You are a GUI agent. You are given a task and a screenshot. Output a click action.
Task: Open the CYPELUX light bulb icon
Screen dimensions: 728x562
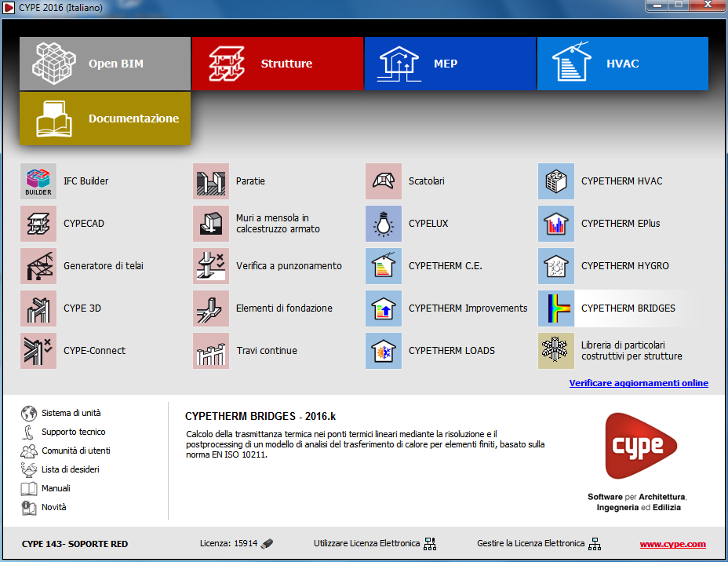[x=384, y=224]
